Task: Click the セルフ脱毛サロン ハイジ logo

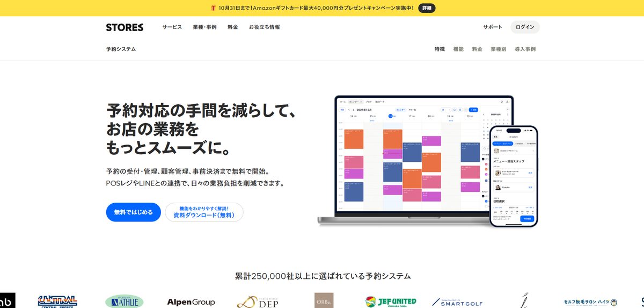Action: tap(590, 303)
